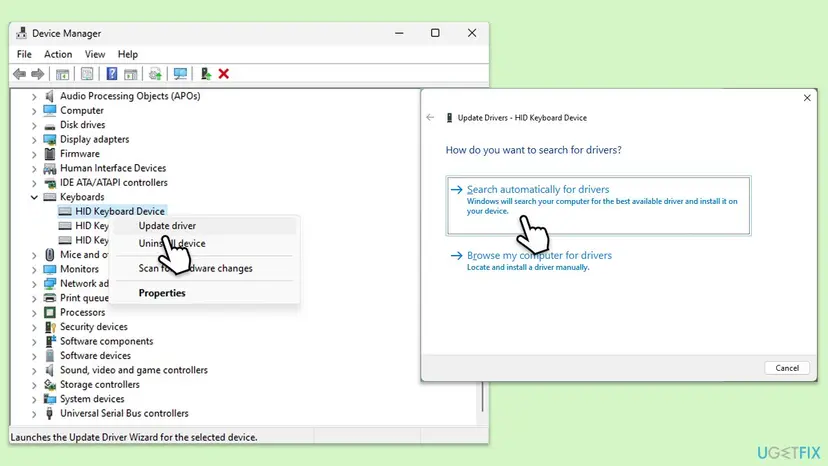Select the Monitors tree item
The image size is (828, 466).
click(79, 269)
